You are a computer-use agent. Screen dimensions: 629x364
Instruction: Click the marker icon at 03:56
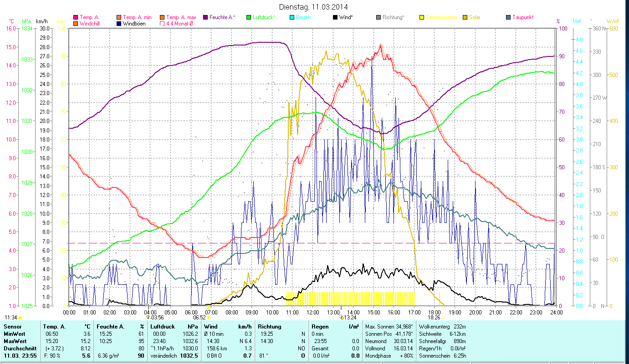148,317
